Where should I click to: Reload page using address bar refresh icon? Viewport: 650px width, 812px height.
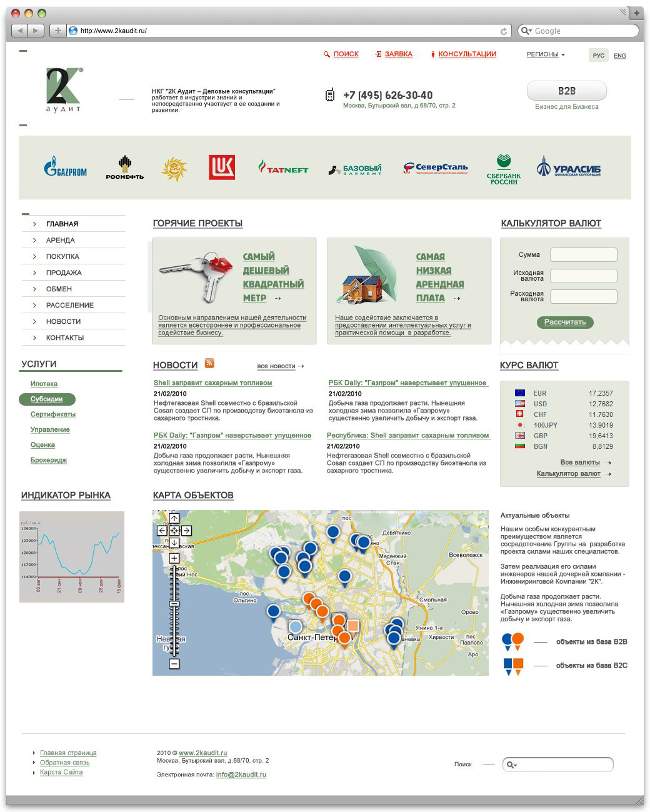[504, 31]
